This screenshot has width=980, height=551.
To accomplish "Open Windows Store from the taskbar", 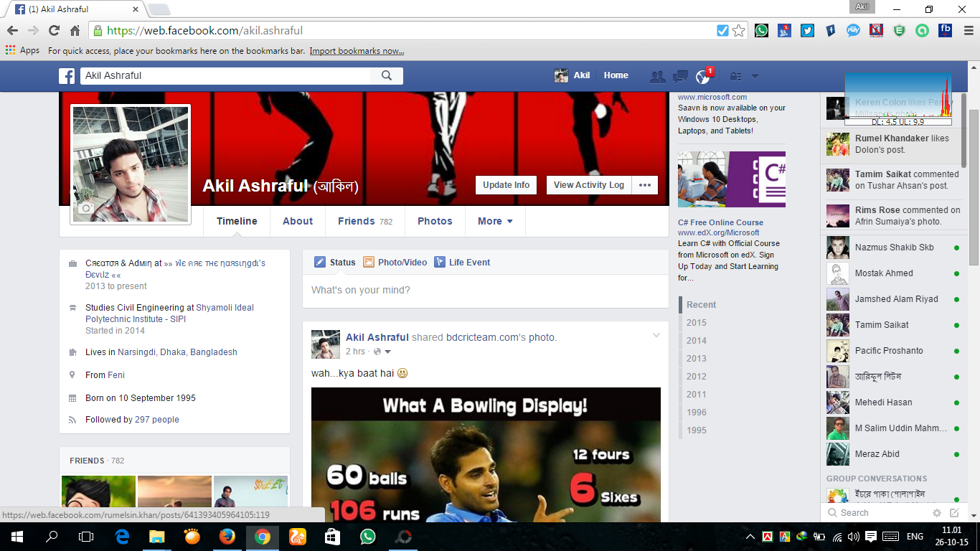I will pos(333,537).
